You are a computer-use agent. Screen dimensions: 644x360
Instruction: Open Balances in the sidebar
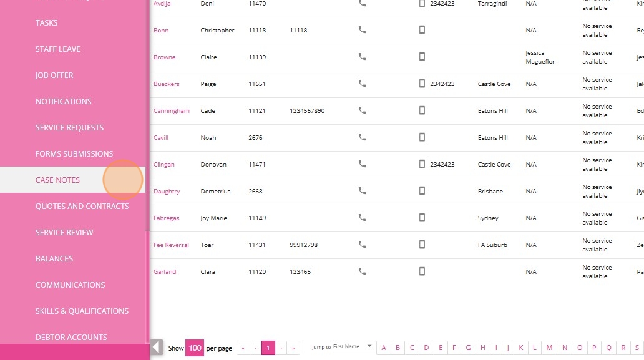[x=54, y=258]
